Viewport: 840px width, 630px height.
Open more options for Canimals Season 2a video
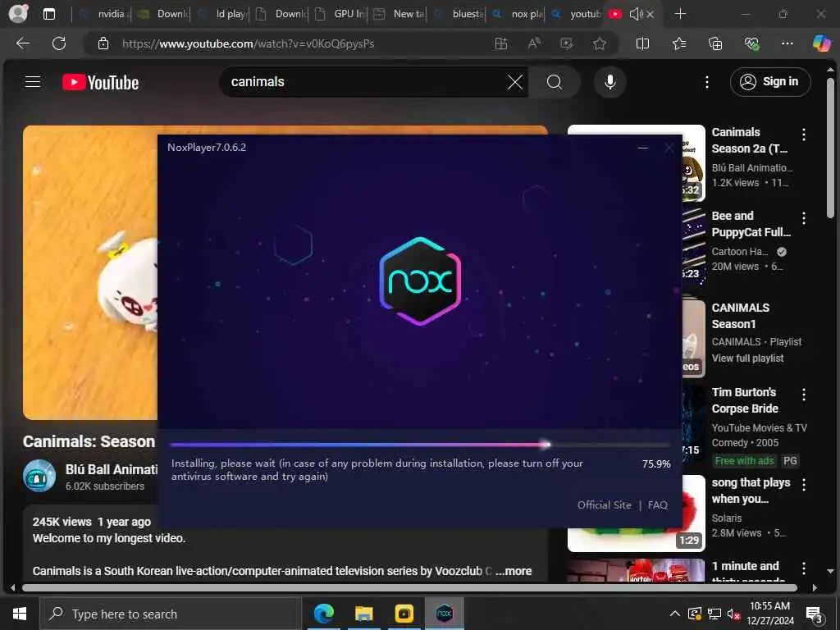tap(804, 134)
